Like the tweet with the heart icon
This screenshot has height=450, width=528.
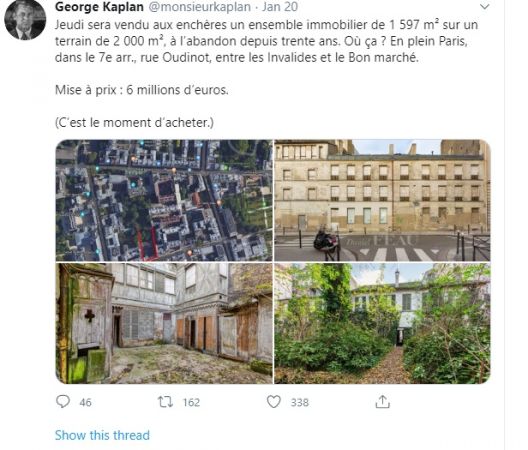click(x=274, y=401)
